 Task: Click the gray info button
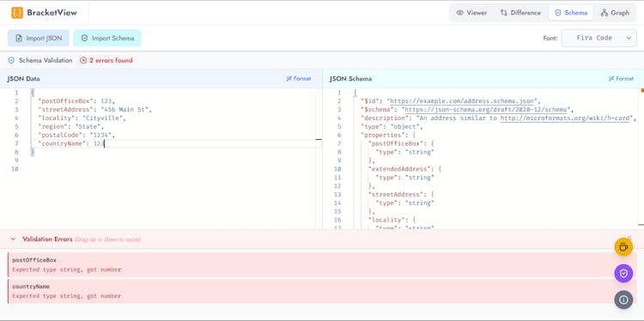[x=623, y=300]
